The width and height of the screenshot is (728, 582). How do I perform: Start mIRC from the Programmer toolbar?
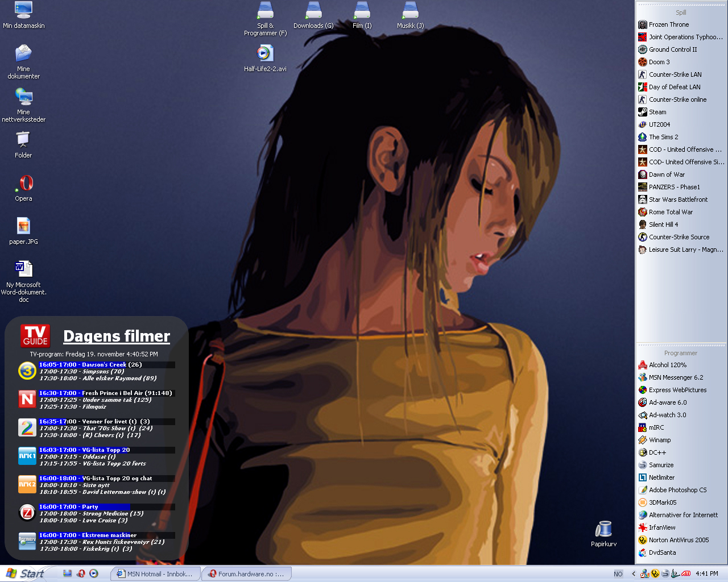(651, 427)
